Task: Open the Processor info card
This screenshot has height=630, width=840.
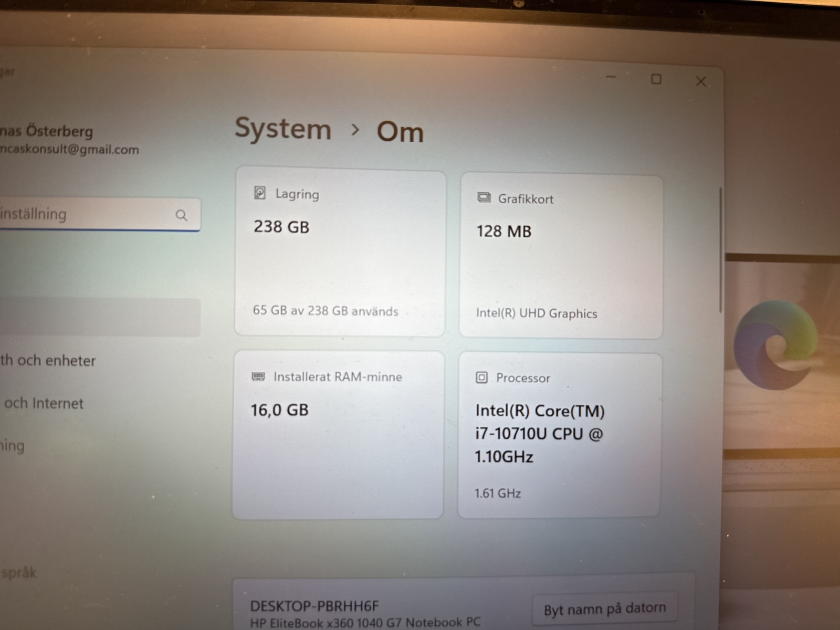Action: coord(559,435)
